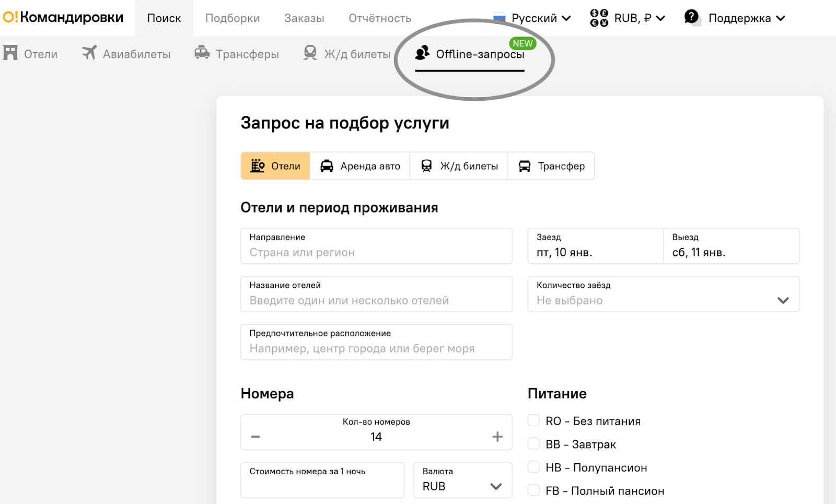Screen dimensions: 836x504
Task: Click Стоимость номера за 1 ночь field
Action: tap(322, 480)
